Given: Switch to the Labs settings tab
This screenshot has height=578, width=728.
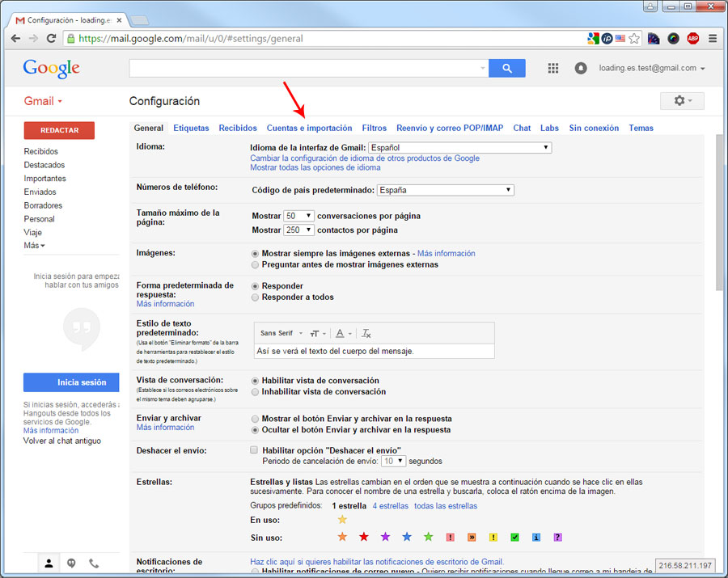Looking at the screenshot, I should point(549,128).
